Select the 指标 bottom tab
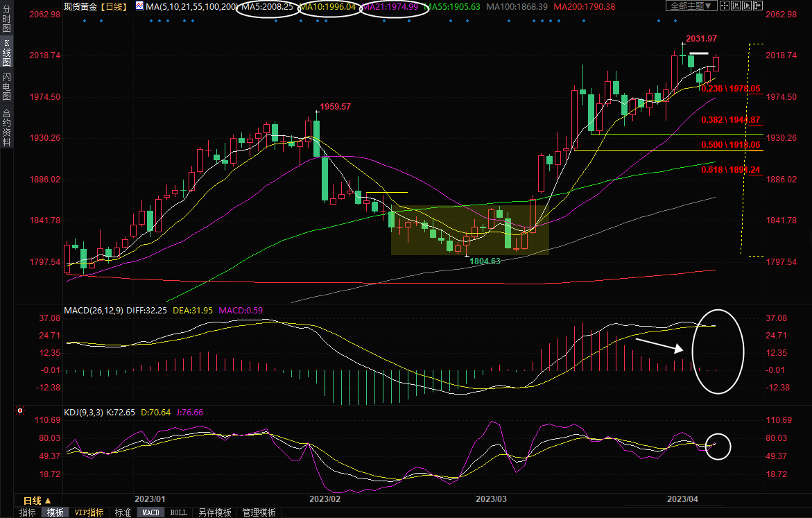The height and width of the screenshot is (518, 812). pos(28,512)
